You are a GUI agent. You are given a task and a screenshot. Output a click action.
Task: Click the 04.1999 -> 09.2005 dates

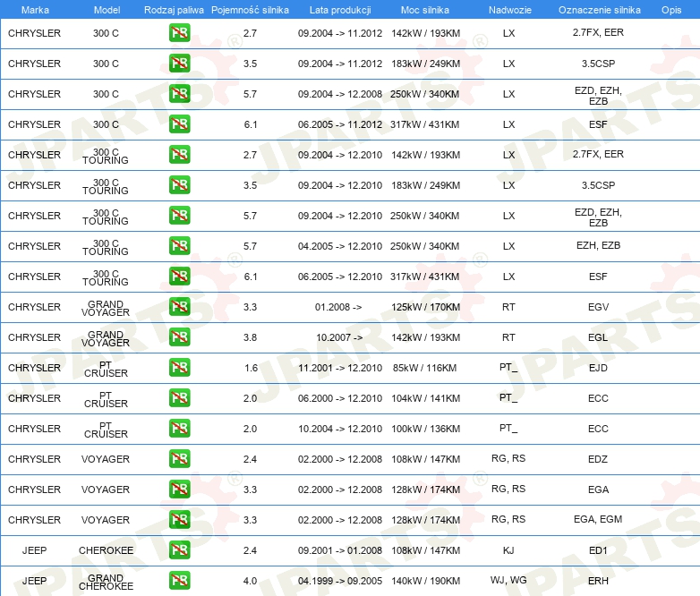tap(340, 581)
